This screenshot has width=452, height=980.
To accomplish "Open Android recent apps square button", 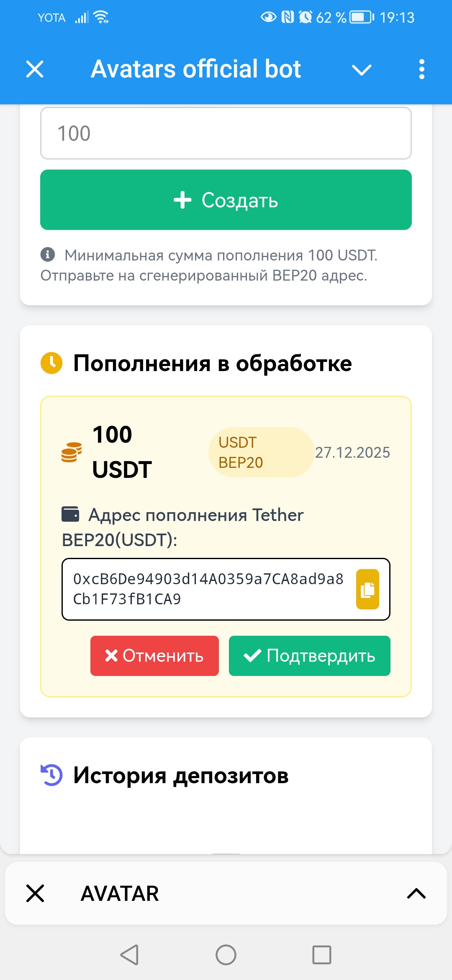I will (x=322, y=955).
